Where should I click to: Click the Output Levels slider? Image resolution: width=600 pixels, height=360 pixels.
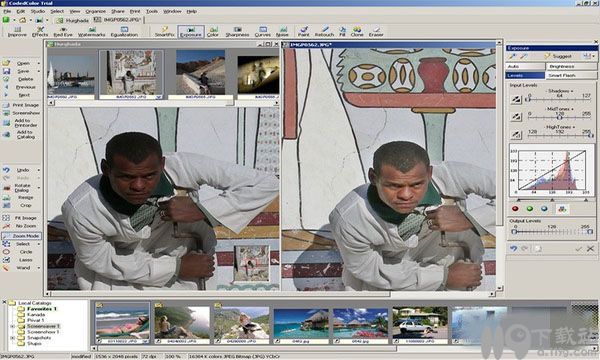pyautogui.click(x=552, y=231)
